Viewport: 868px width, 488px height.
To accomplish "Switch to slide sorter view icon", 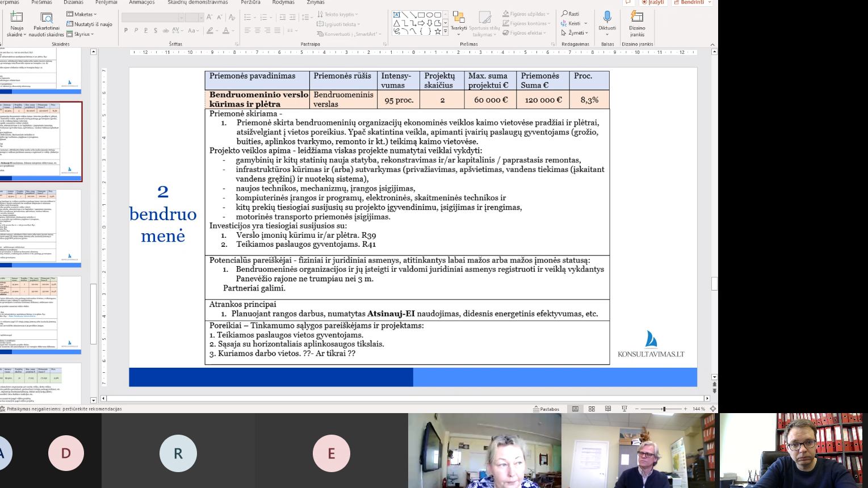I will click(x=592, y=409).
